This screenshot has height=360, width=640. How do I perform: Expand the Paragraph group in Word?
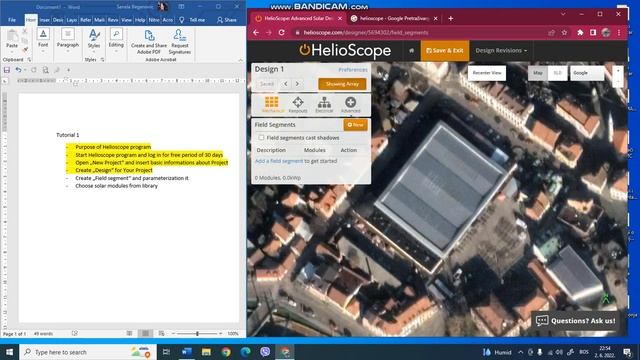(68, 40)
